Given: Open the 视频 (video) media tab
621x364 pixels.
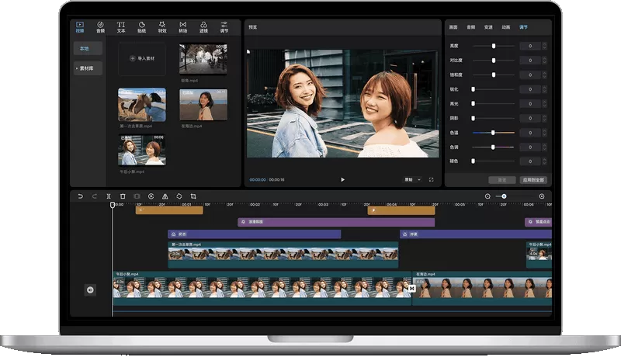Looking at the screenshot, I should click(80, 27).
